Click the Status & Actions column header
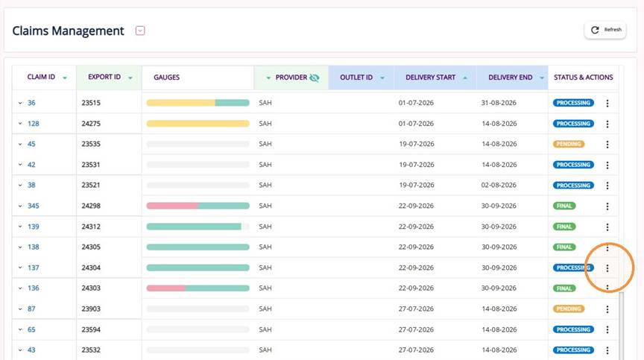Viewport: 644px width, 360px height. 583,78
